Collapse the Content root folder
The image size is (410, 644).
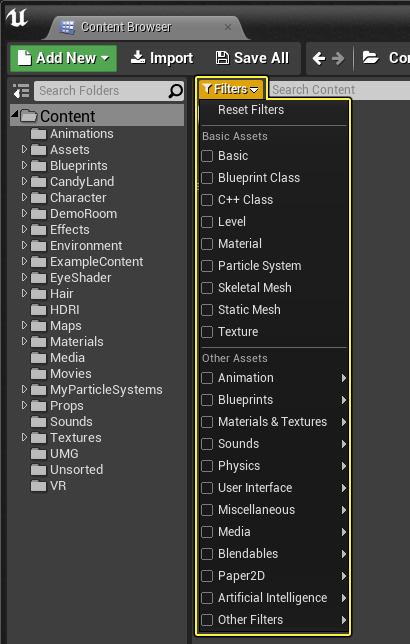point(15,113)
